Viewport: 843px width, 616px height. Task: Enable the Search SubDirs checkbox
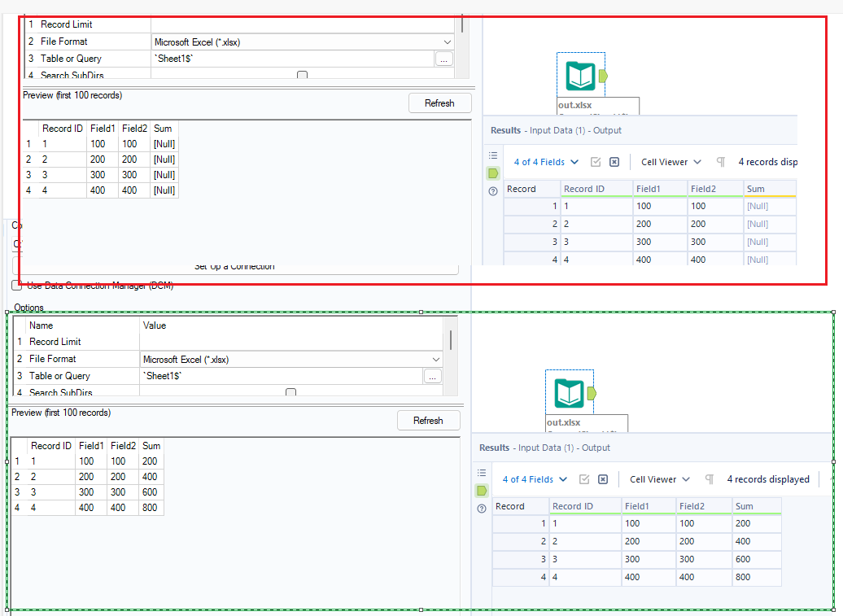[302, 74]
